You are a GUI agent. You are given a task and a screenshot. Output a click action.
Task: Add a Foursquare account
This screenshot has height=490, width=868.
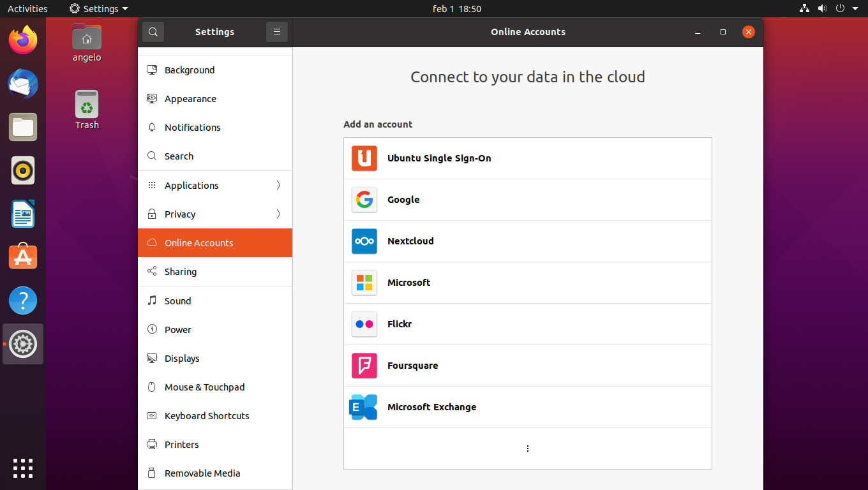pyautogui.click(x=528, y=366)
